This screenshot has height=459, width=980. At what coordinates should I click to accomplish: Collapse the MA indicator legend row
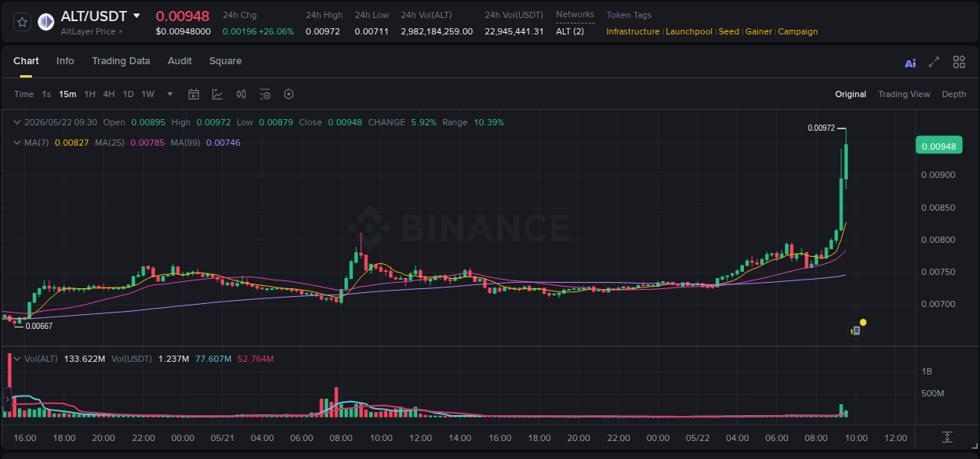[x=17, y=143]
